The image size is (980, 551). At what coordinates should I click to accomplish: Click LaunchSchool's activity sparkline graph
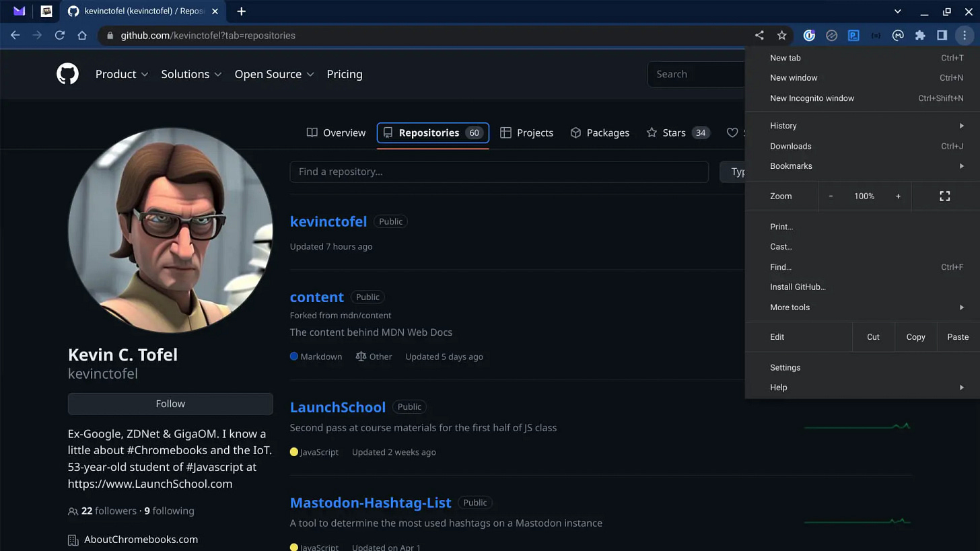pos(857,426)
